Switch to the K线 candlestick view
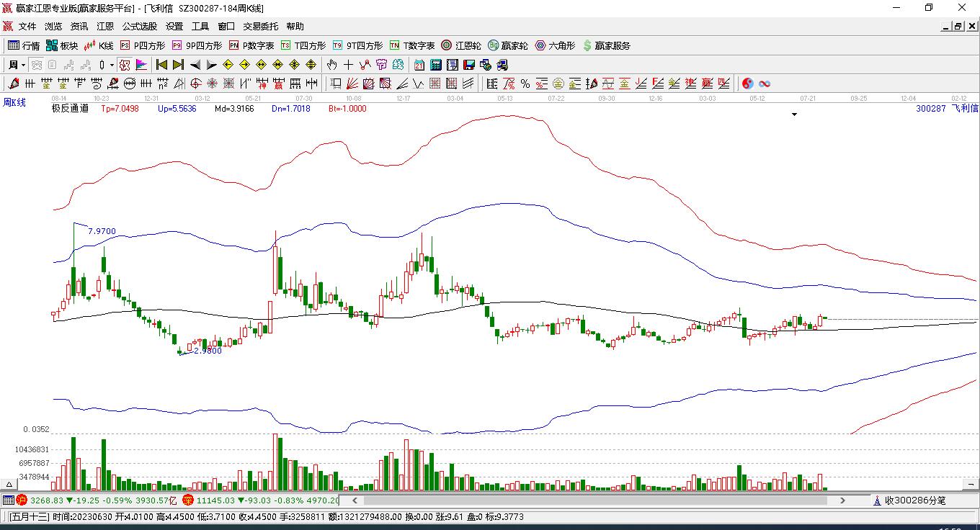 [x=99, y=45]
